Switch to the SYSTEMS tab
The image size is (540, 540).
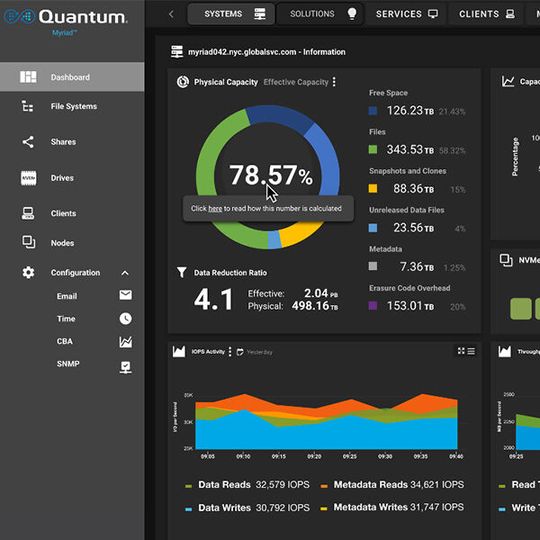coord(231,14)
